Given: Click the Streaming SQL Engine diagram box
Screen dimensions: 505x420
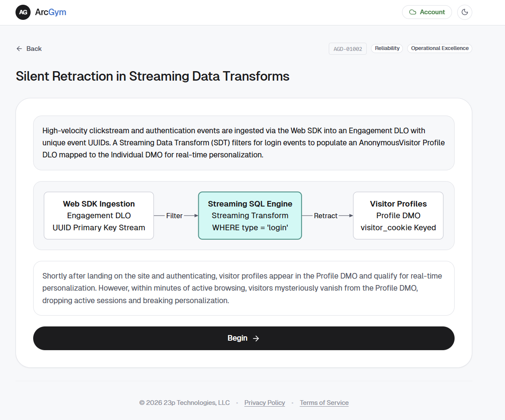Looking at the screenshot, I should (250, 216).
